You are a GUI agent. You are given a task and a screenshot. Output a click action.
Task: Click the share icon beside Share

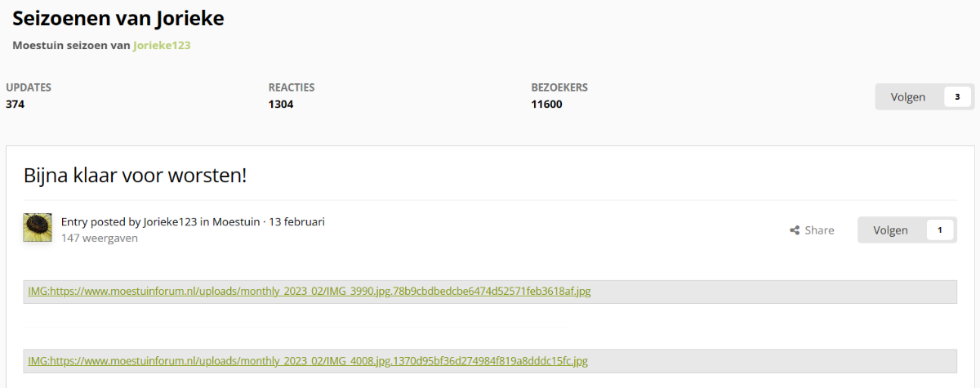click(795, 230)
